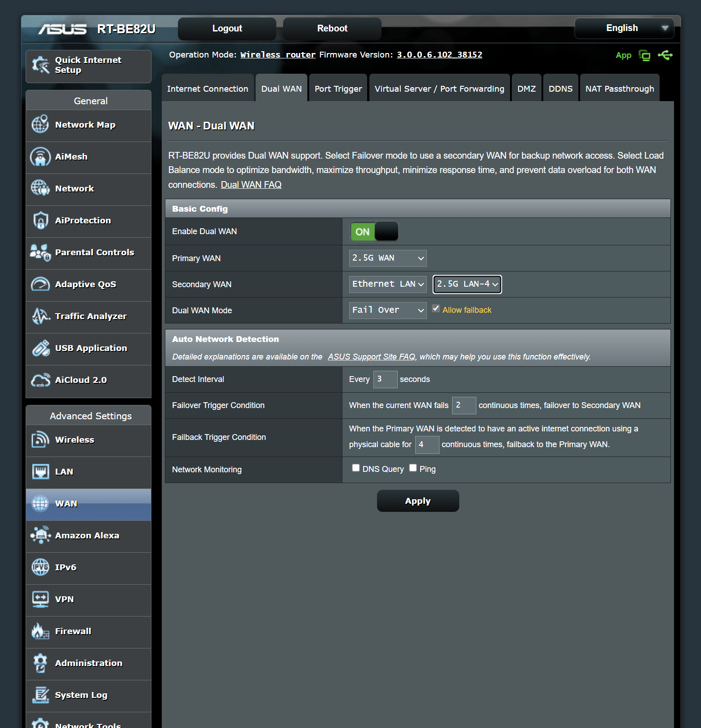Open Amazon Alexa icon
Viewport: 701px width, 728px height.
click(x=40, y=535)
